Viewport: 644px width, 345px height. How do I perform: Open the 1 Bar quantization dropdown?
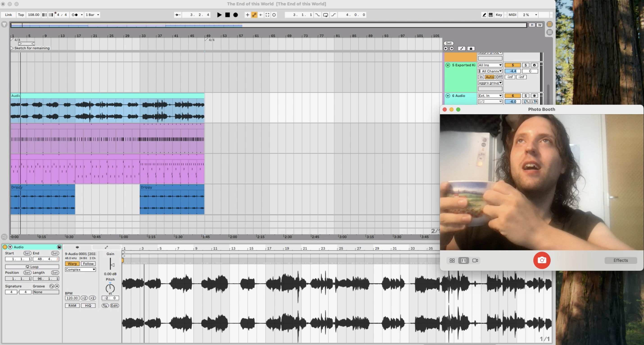(92, 15)
